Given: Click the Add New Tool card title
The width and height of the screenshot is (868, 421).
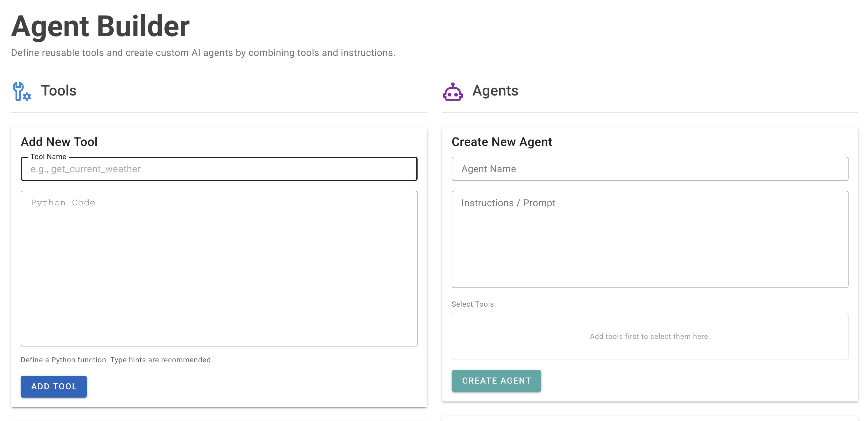Looking at the screenshot, I should tap(59, 141).
